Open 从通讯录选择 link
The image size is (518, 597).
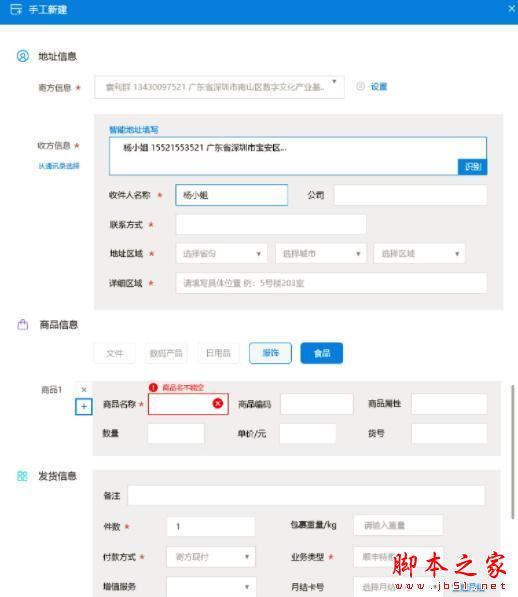pos(59,166)
